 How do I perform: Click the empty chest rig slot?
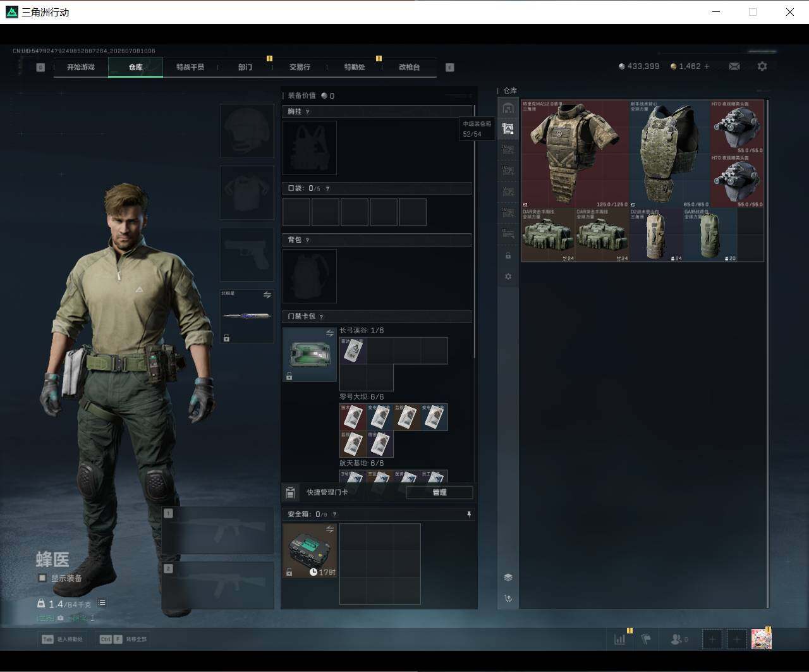[309, 148]
